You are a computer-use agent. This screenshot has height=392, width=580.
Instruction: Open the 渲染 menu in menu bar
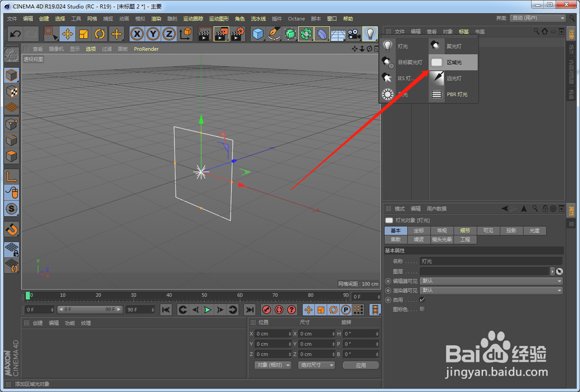pos(156,19)
